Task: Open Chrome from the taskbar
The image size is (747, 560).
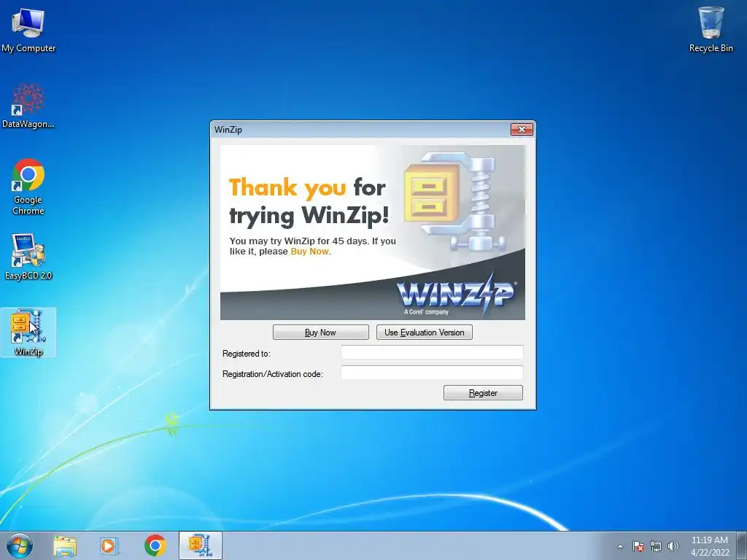Action: click(x=155, y=545)
